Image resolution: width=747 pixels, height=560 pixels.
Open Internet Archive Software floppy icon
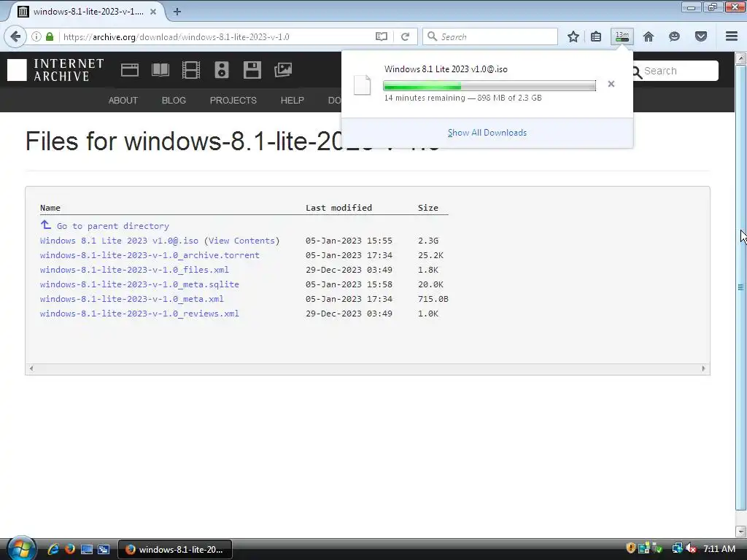tap(252, 70)
